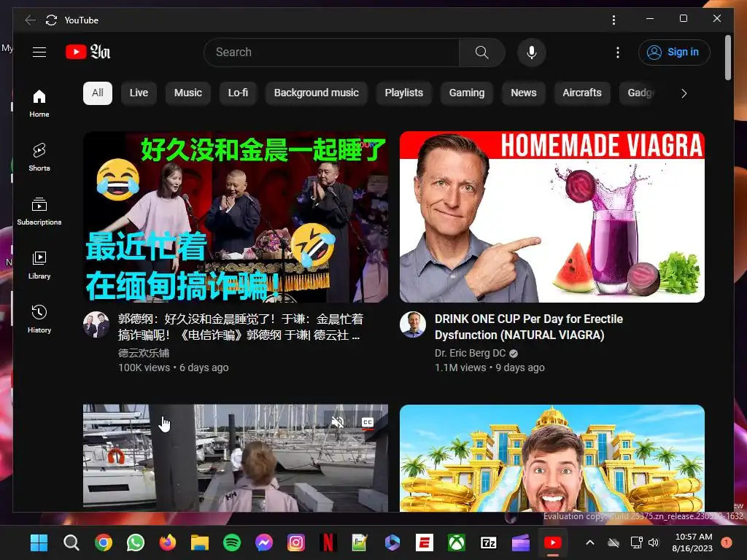Open YouTube settings three-dot menu
This screenshot has width=747, height=560.
617,52
